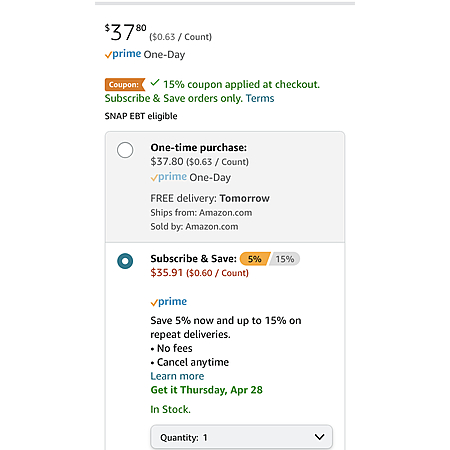The image size is (450, 450).
Task: Select the One-time purchase radio button
Action: coord(125,150)
